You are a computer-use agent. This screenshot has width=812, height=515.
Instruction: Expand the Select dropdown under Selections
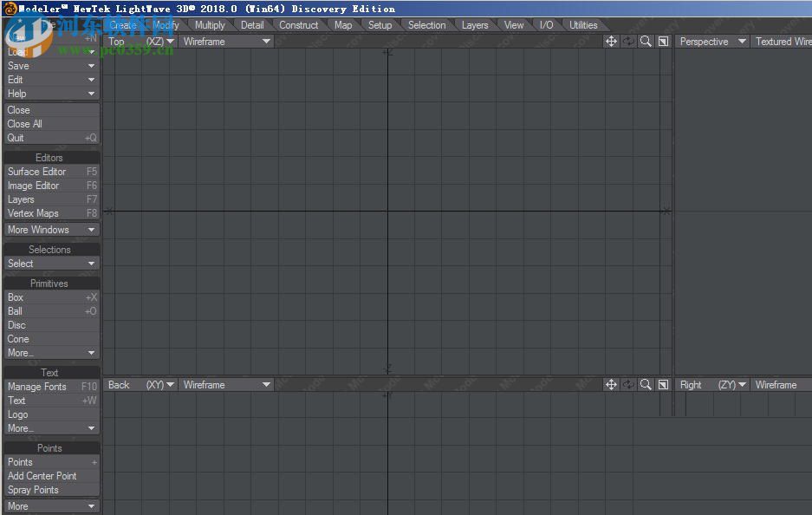(x=51, y=264)
